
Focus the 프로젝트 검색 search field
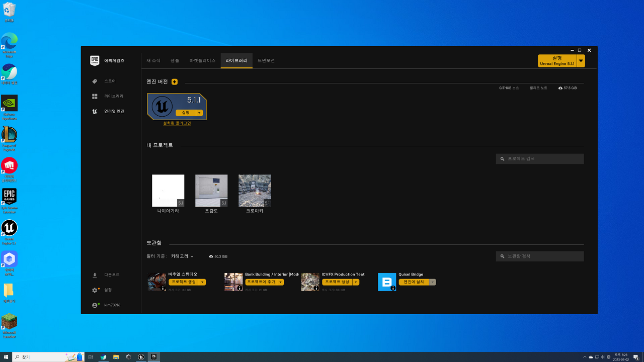click(540, 159)
